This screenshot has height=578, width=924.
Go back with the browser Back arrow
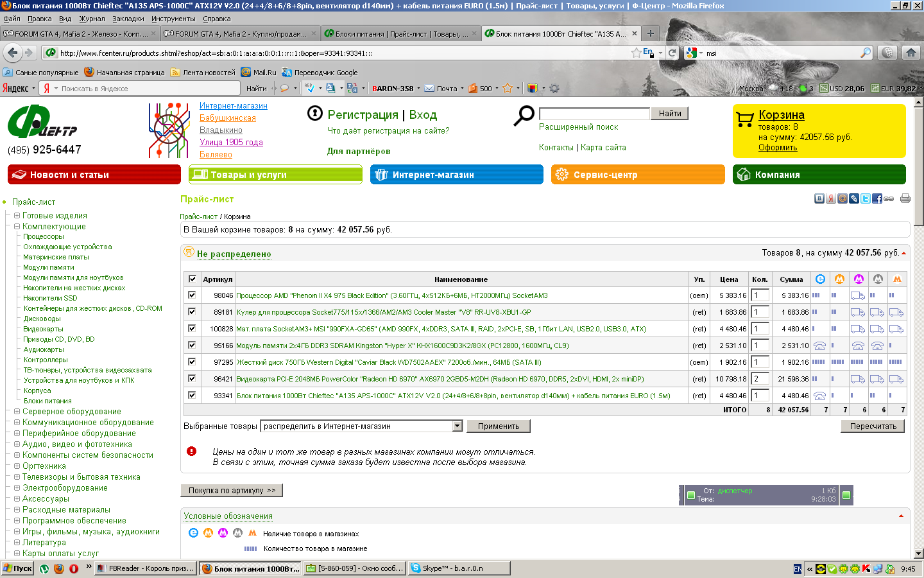(x=12, y=53)
